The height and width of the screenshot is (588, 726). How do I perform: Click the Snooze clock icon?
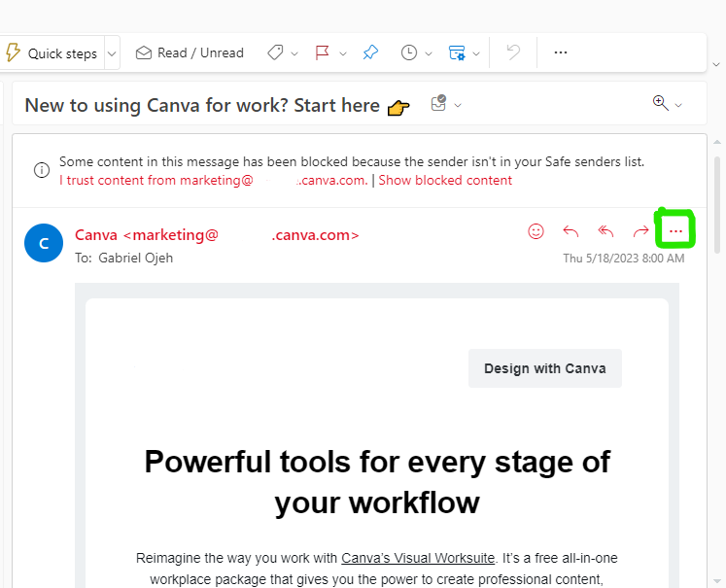click(x=409, y=52)
